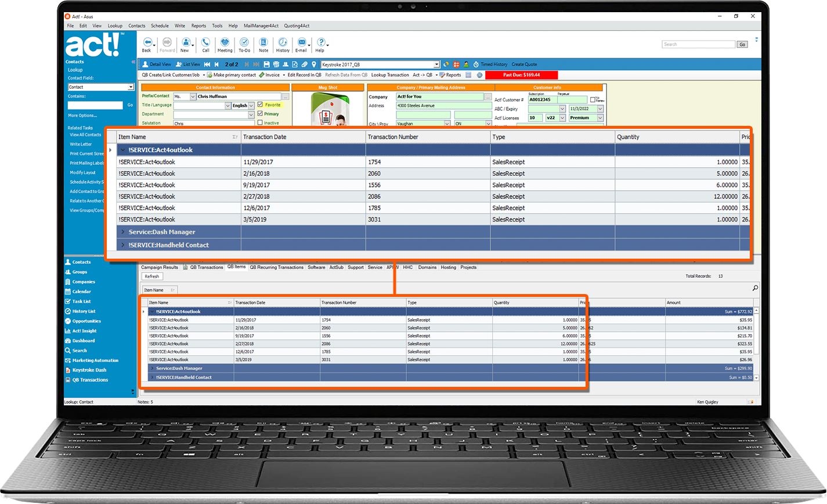Open the v22 version dropdown
Screen dimensions: 827x504
[x=562, y=118]
